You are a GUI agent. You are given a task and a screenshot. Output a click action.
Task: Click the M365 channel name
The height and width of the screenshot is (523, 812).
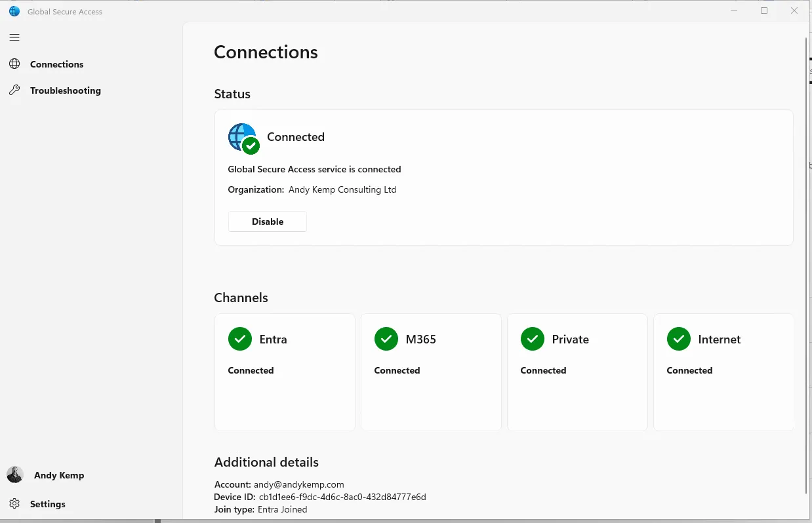click(421, 339)
